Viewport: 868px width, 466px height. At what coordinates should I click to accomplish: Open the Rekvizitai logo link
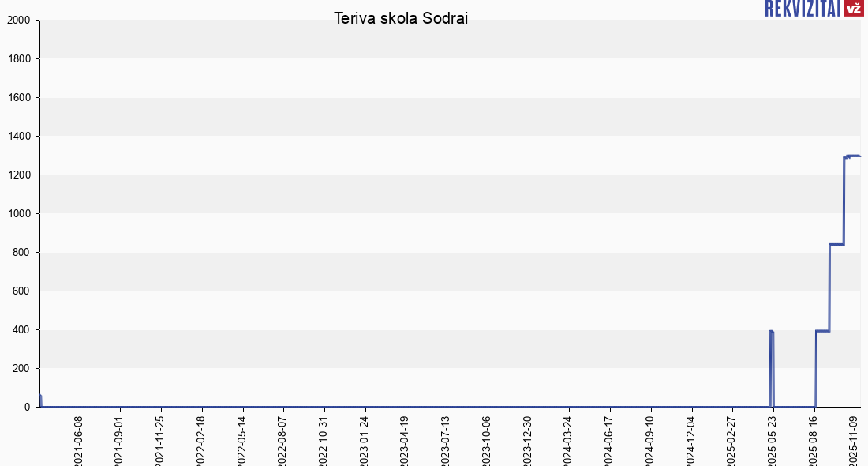tap(802, 8)
